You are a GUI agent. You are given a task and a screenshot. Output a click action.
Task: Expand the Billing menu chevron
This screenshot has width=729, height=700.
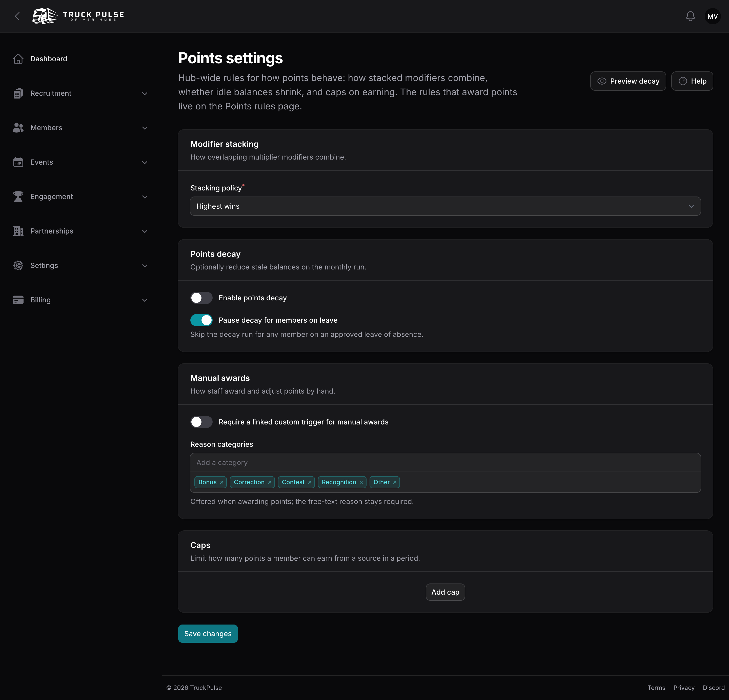145,300
